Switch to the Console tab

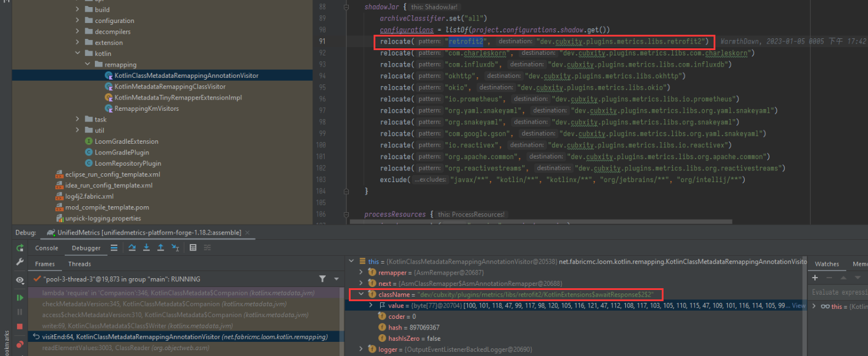(x=46, y=248)
